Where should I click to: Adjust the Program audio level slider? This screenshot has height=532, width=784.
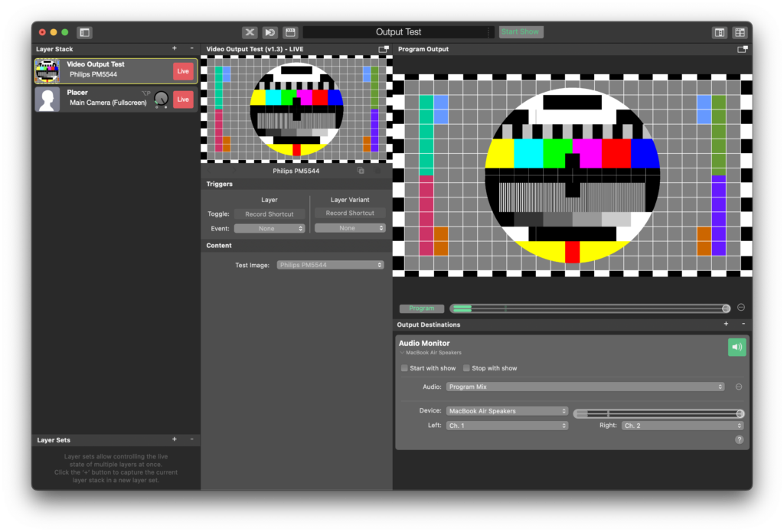(x=590, y=308)
